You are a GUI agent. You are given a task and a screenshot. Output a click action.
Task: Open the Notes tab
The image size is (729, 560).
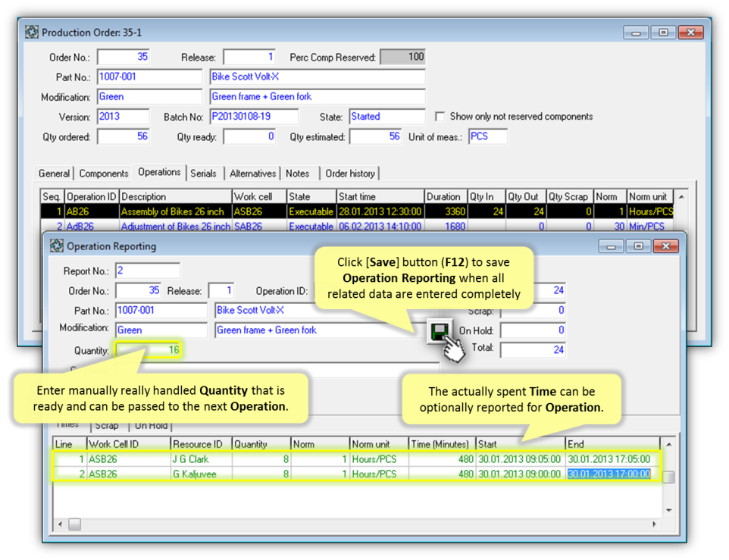[x=298, y=174]
